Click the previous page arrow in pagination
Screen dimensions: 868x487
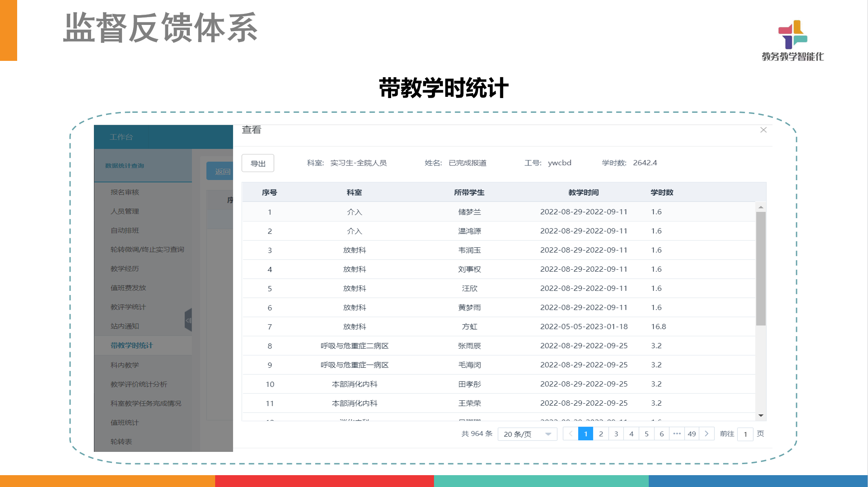570,433
